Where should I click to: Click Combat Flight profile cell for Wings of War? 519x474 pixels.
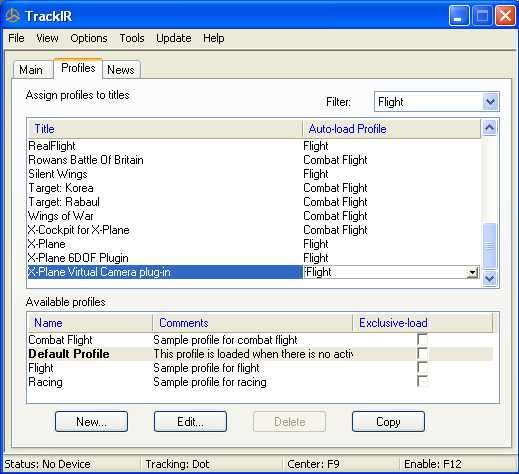pyautogui.click(x=335, y=216)
